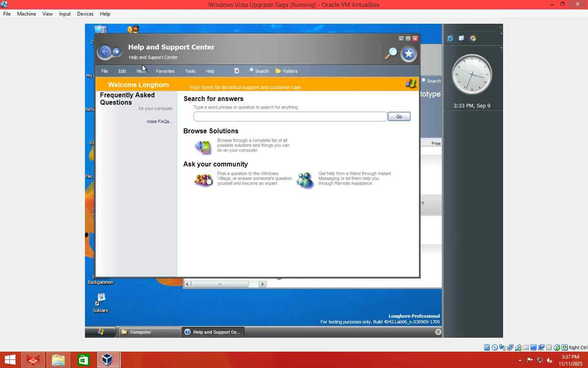Click the Search for answers text field
The width and height of the screenshot is (588, 368).
(290, 117)
